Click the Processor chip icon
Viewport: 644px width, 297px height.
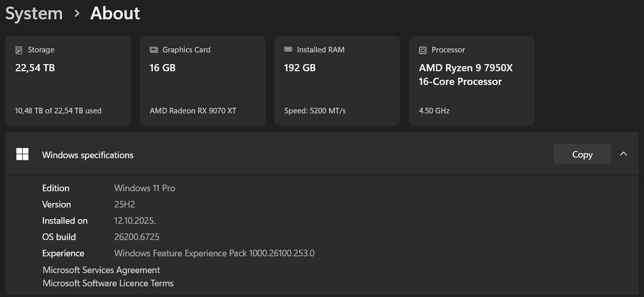pyautogui.click(x=423, y=50)
